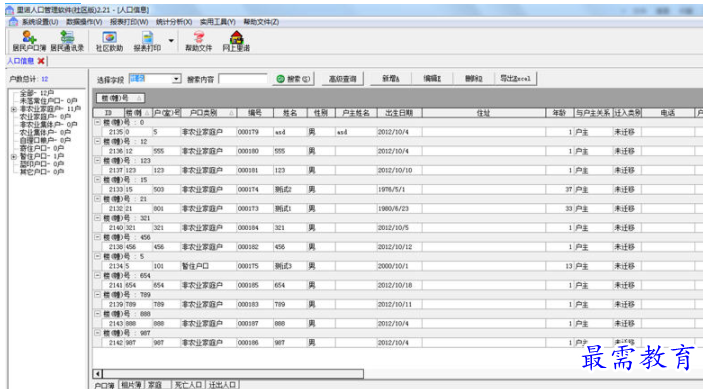This screenshot has width=703, height=389.
Task: Click the 报表打印 toolbar icon
Action: pos(147,41)
